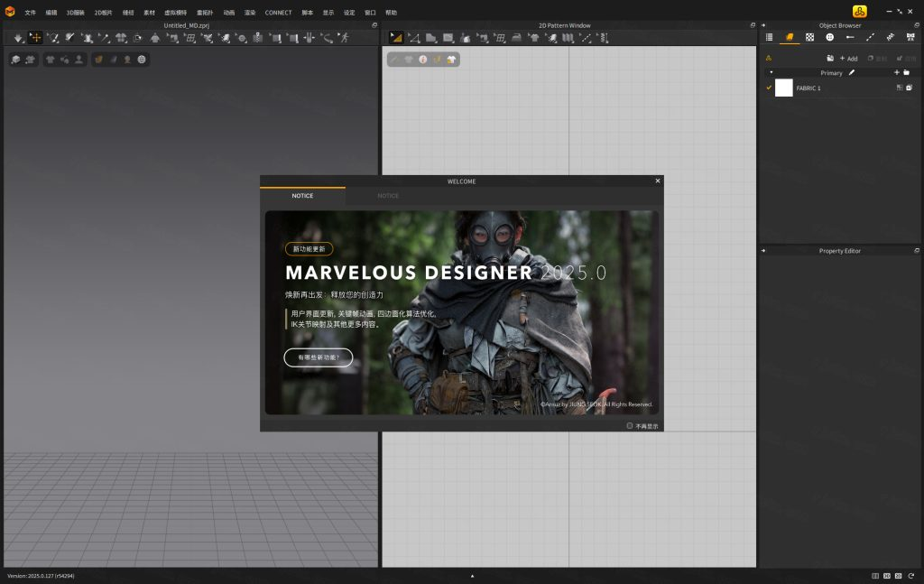This screenshot has height=584, width=924.
Task: Open the Scene list tab in Object Browser
Action: (x=770, y=37)
